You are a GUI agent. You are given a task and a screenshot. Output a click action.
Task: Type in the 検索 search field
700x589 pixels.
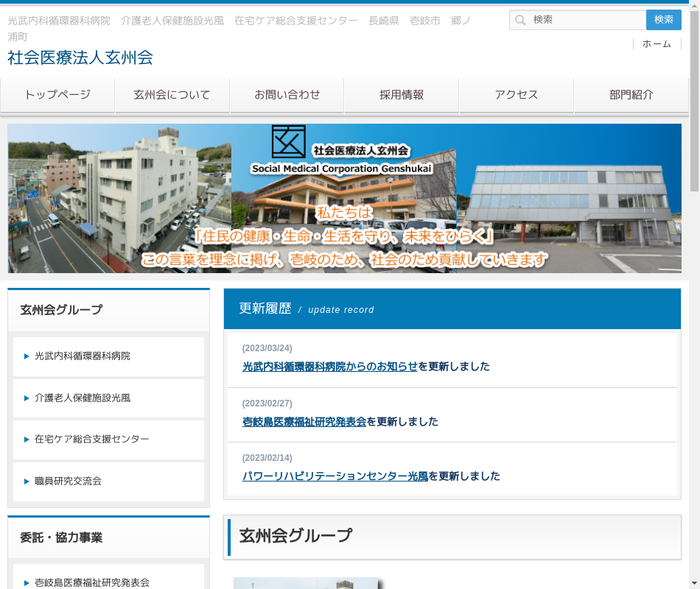[x=586, y=20]
